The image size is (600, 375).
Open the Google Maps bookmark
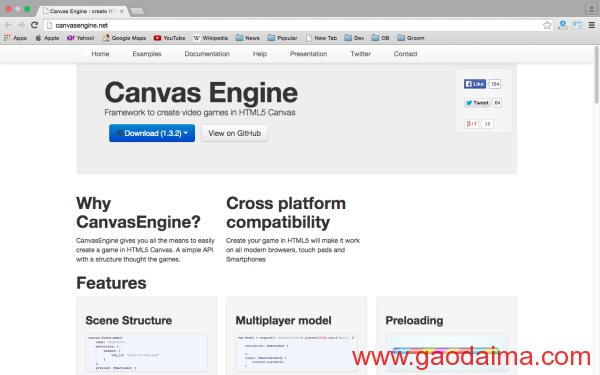pyautogui.click(x=124, y=38)
